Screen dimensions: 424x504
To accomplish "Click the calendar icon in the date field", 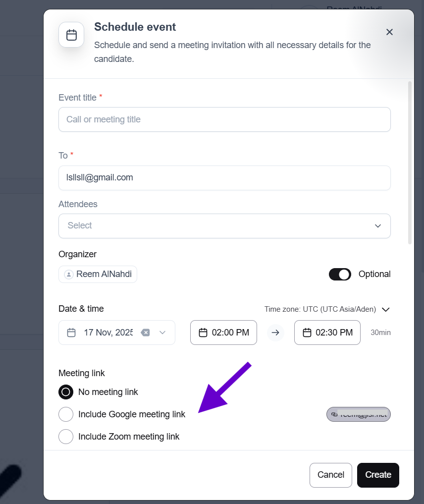I will [x=71, y=333].
